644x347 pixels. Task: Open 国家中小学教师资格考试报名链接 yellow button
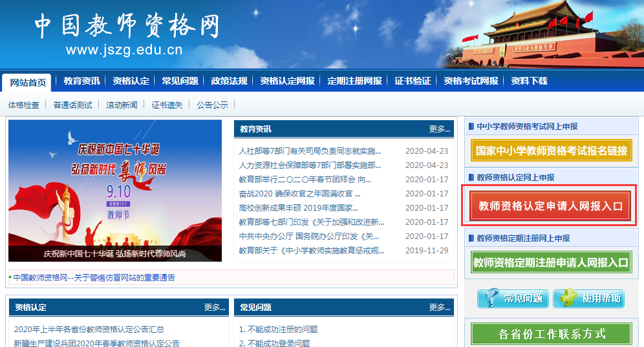pyautogui.click(x=550, y=151)
